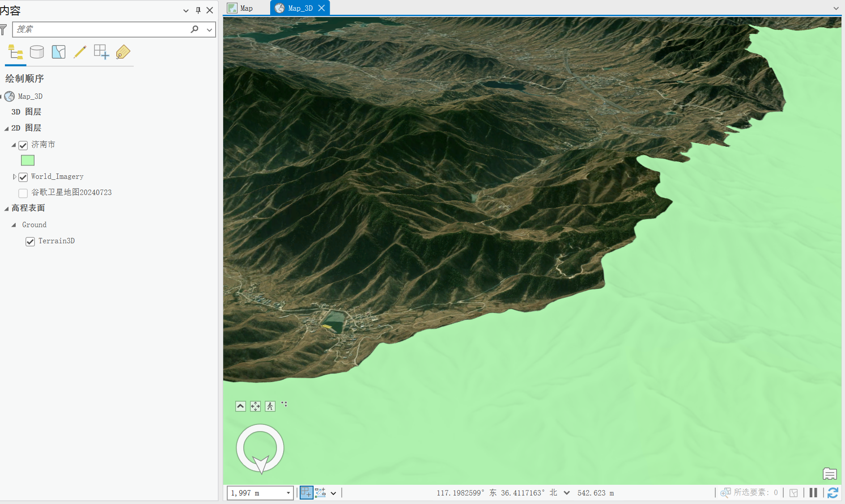
Task: Select the 济南市 layer name
Action: pyautogui.click(x=43, y=144)
